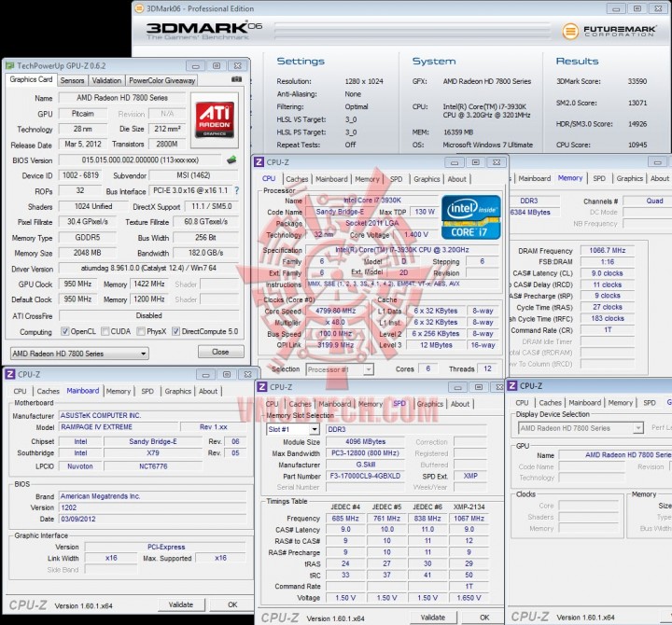Click the Driver Version field in GPU-Z
Image resolution: width=672 pixels, height=625 pixels.
tap(148, 268)
